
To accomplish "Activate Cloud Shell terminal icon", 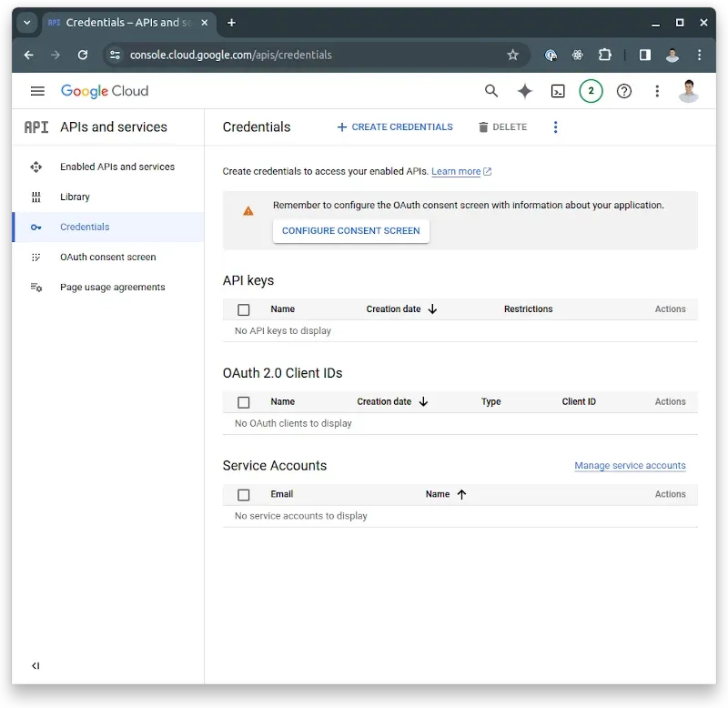I will (x=558, y=92).
